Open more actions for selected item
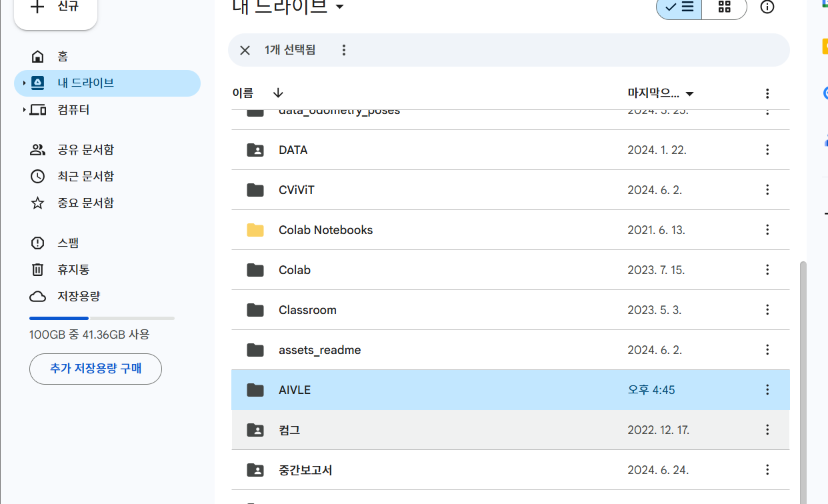The image size is (828, 504). 344,50
